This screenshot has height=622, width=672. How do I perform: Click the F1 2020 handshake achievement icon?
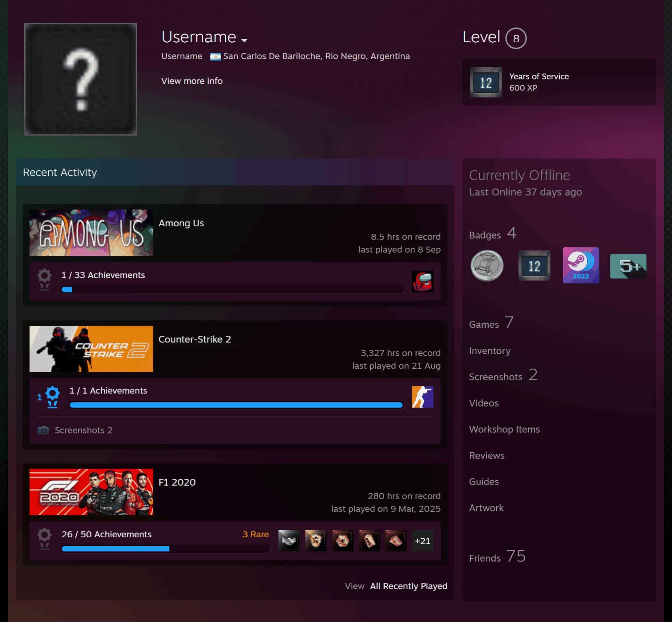(289, 540)
